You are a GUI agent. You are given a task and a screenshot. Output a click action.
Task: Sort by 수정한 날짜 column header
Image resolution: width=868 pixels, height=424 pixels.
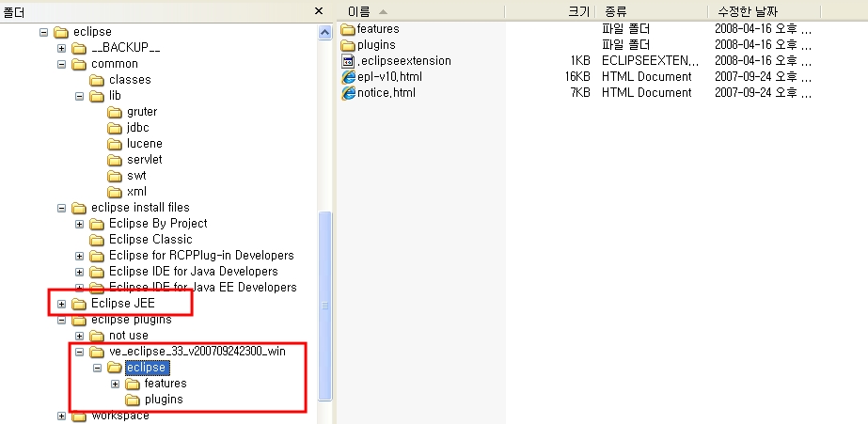(765, 11)
